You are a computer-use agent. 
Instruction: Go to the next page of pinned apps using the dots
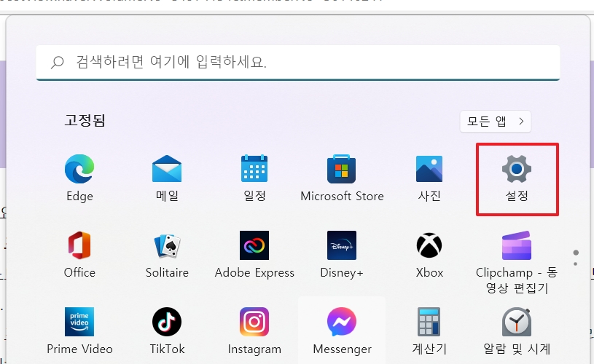576,264
